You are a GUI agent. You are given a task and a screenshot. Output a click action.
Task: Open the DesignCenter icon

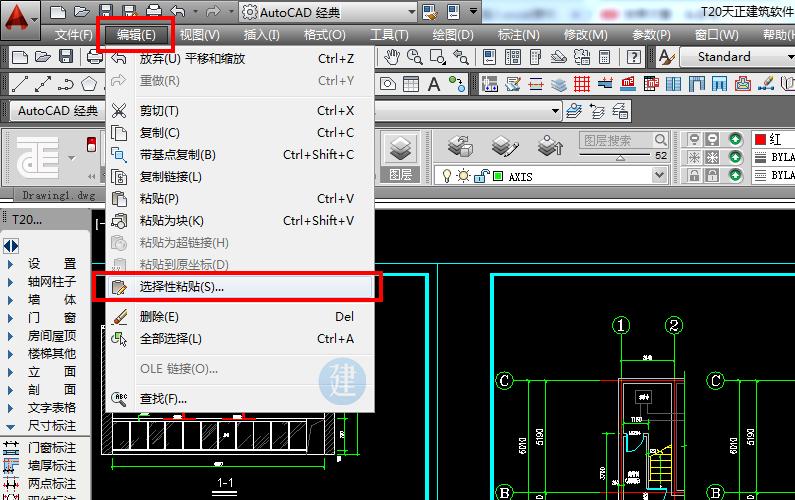(513, 57)
